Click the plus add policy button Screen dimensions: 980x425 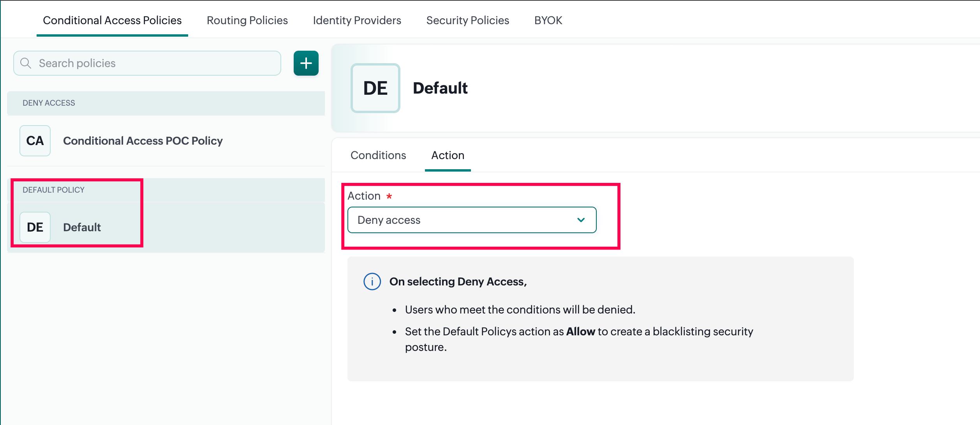[306, 63]
